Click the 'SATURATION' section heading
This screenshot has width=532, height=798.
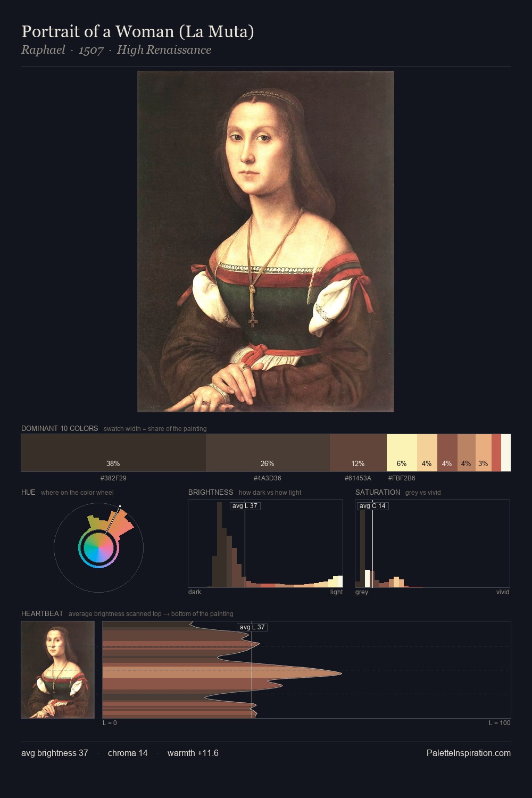378,492
